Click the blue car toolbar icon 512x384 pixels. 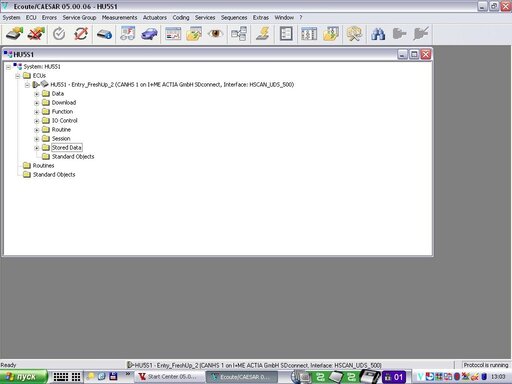point(149,34)
